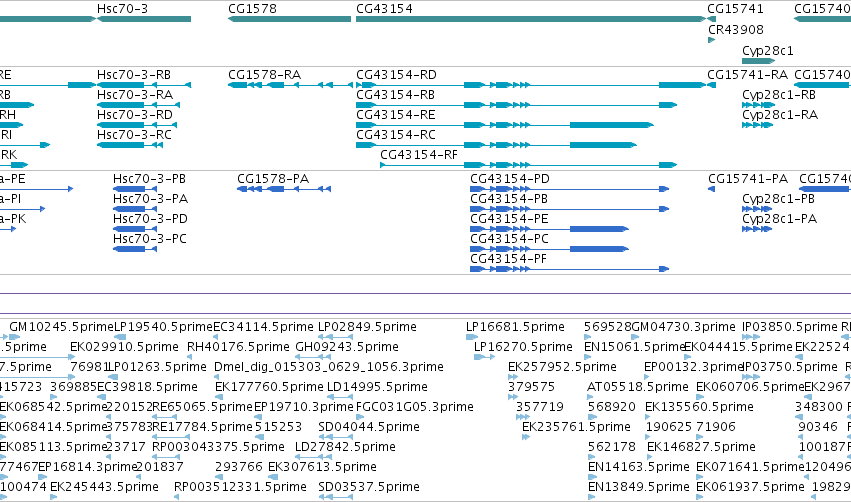851x502 pixels.
Task: Open the EC34114.5prime EST label
Action: coord(263,327)
